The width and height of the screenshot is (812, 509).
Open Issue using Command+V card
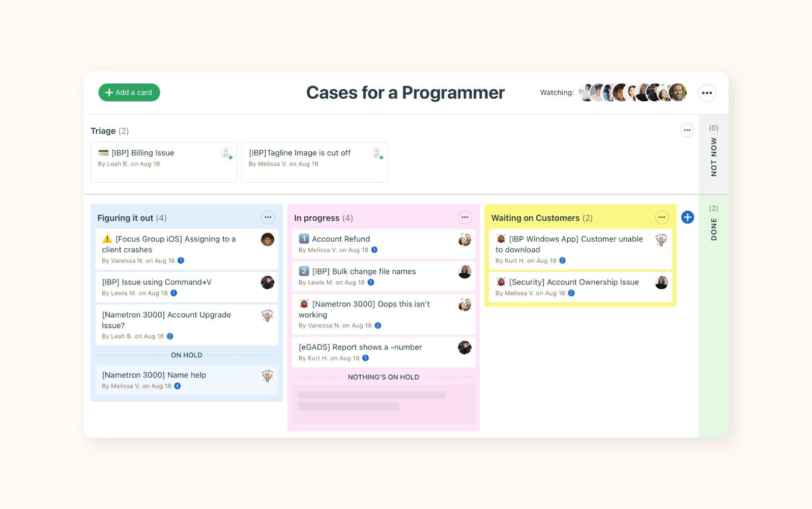pyautogui.click(x=186, y=287)
